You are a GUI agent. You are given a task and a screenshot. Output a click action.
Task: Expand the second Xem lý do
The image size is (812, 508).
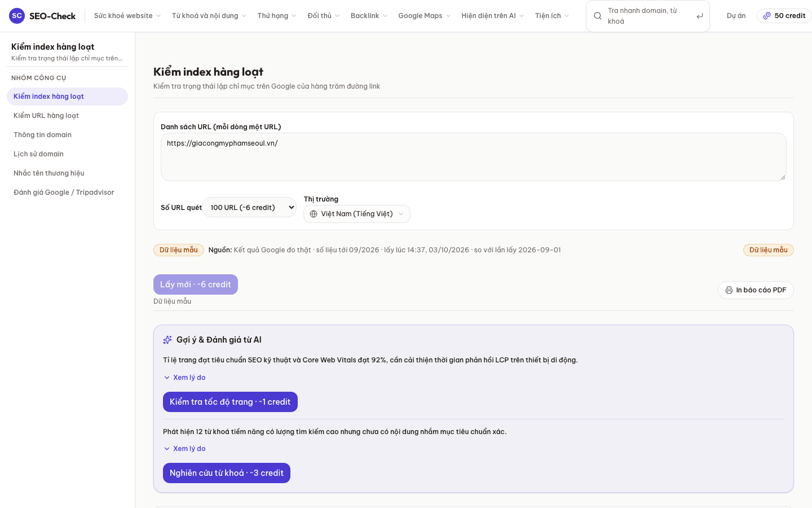pos(184,449)
